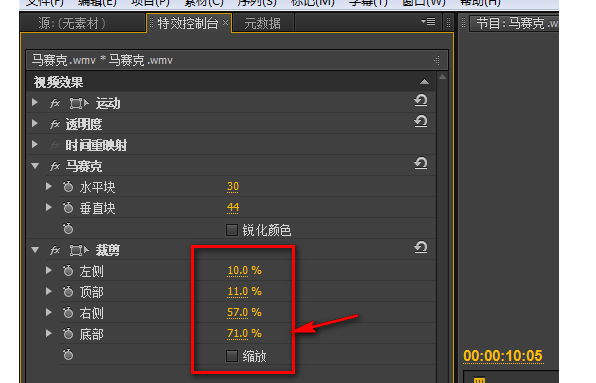Toggle animation stopwatch for 缩放
Image resolution: width=596 pixels, height=383 pixels.
pos(68,355)
